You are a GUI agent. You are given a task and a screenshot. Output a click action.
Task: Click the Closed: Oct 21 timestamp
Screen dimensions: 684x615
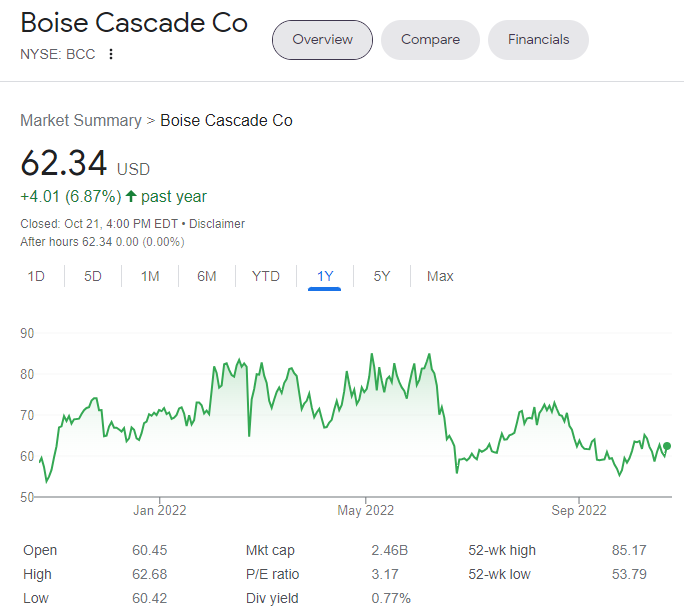pos(99,224)
